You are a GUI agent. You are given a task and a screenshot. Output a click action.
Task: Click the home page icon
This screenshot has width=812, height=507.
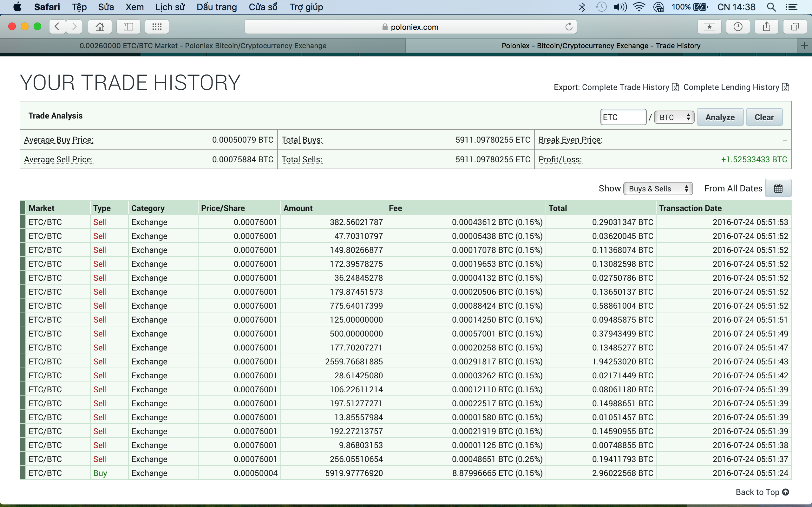coord(100,27)
